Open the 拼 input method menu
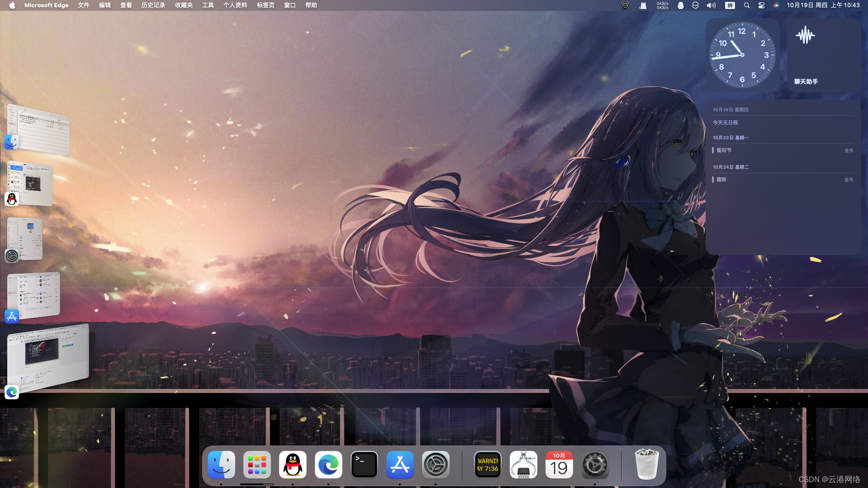The width and height of the screenshot is (868, 488). (730, 5)
